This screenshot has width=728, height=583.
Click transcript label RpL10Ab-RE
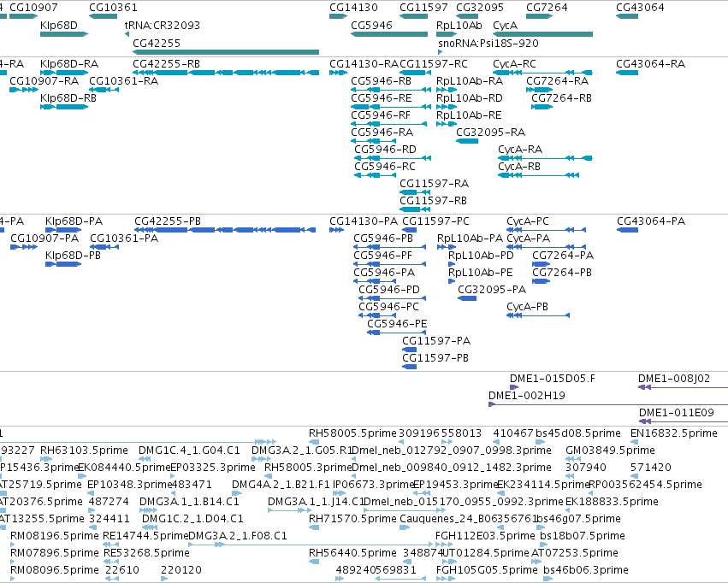pos(469,115)
